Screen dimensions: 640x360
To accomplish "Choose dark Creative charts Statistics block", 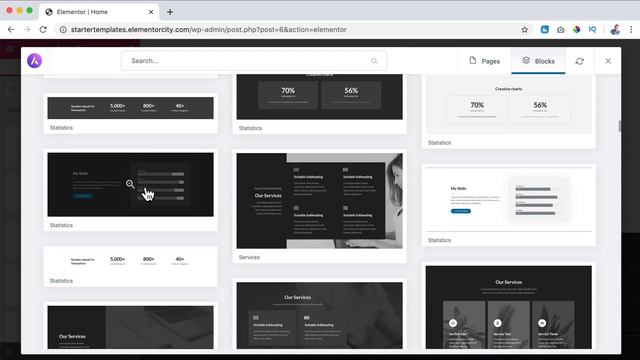I will click(320, 97).
